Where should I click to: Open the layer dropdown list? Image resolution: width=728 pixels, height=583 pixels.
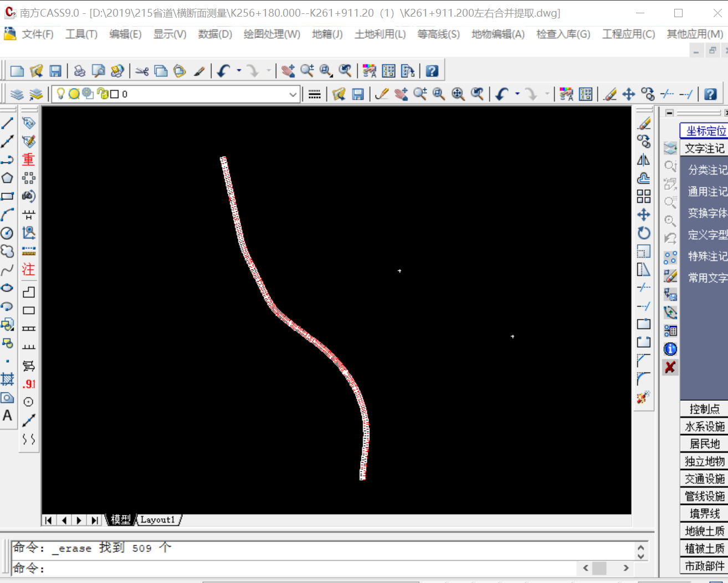(x=293, y=94)
